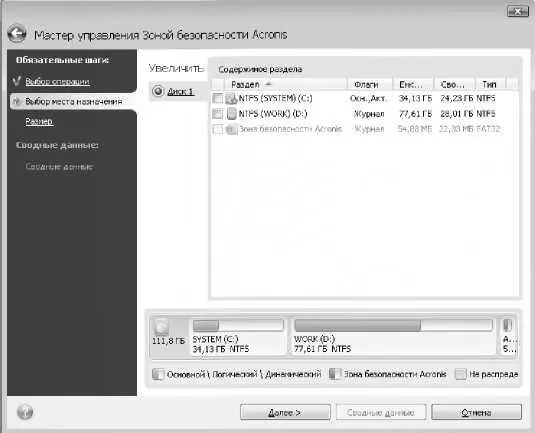Click the Не распреде... legend swatch
This screenshot has width=535, height=433.
click(x=461, y=374)
